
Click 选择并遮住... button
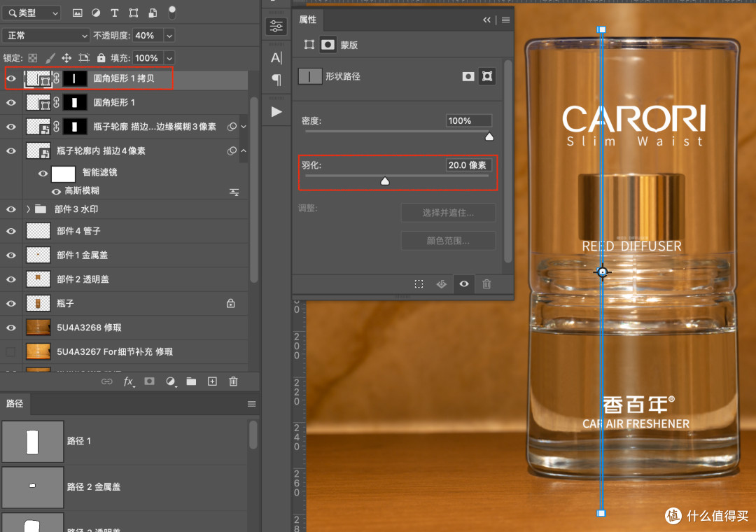pyautogui.click(x=448, y=213)
